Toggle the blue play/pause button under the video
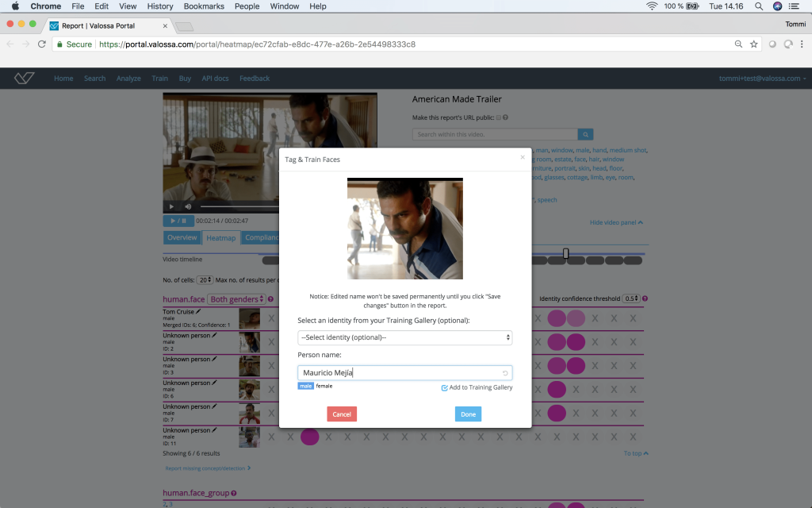The height and width of the screenshot is (508, 812). [178, 221]
